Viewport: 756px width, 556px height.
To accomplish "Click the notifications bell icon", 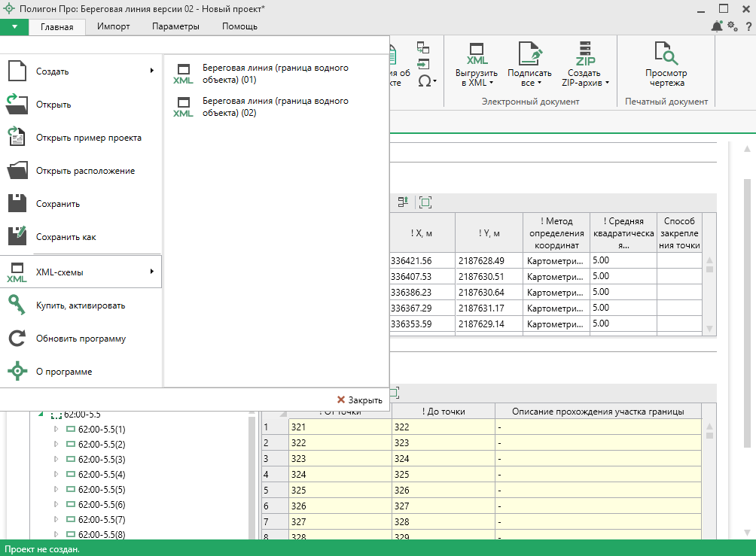I will click(716, 26).
